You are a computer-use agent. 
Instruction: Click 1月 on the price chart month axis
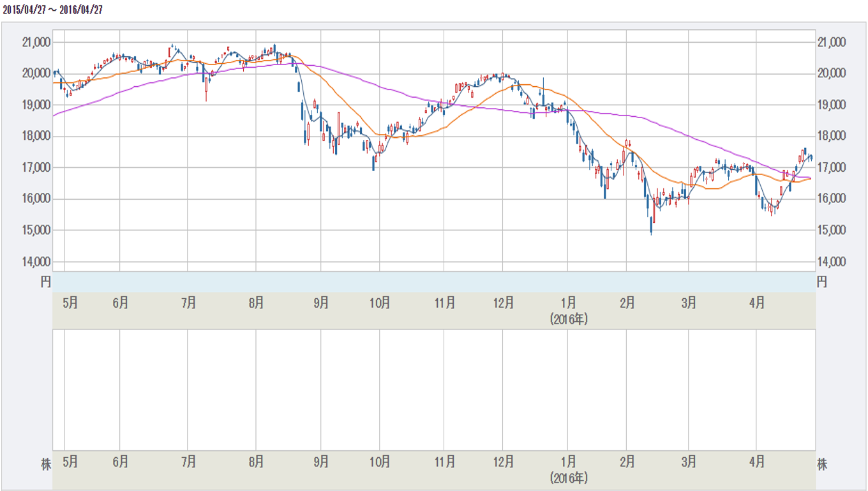click(x=568, y=303)
